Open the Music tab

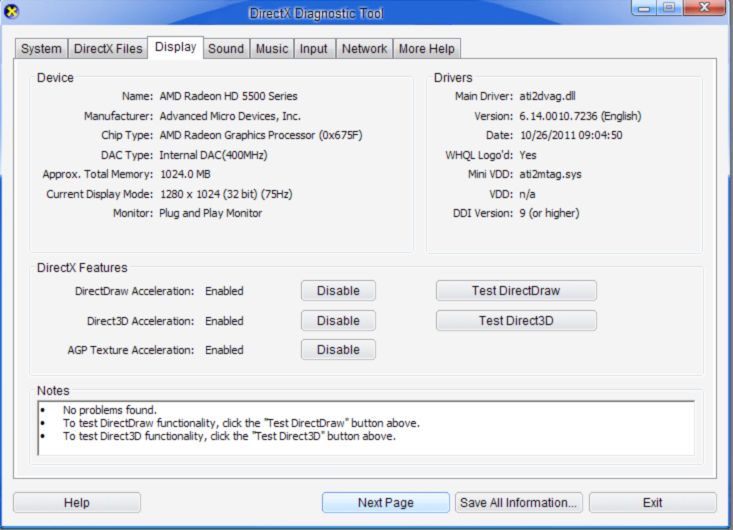coord(272,49)
